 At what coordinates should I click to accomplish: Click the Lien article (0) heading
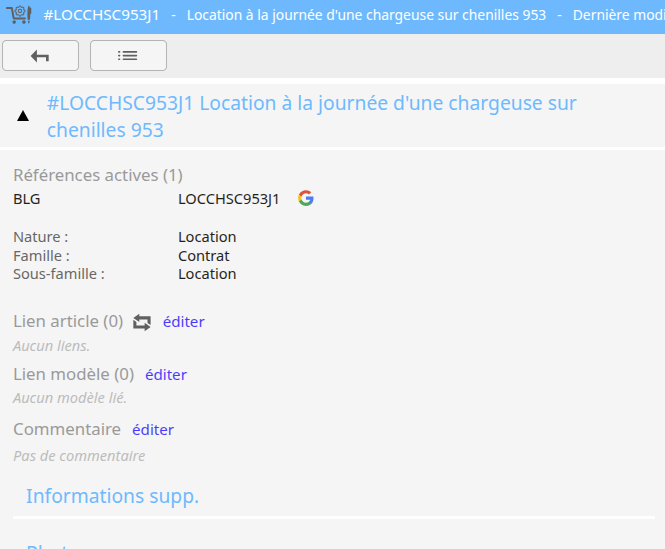click(68, 322)
